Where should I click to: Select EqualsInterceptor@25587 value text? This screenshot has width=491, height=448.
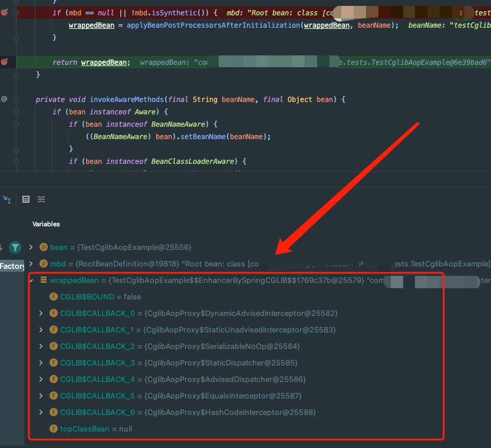point(223,396)
